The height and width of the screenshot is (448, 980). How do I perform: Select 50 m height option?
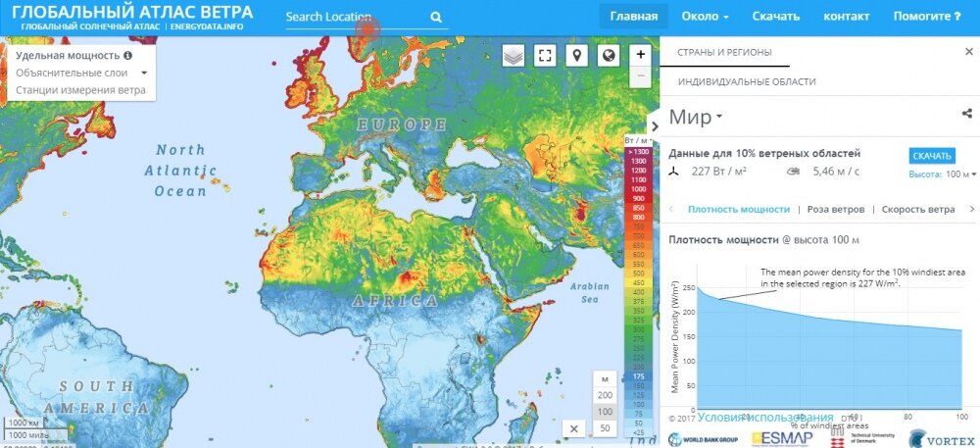point(605,428)
